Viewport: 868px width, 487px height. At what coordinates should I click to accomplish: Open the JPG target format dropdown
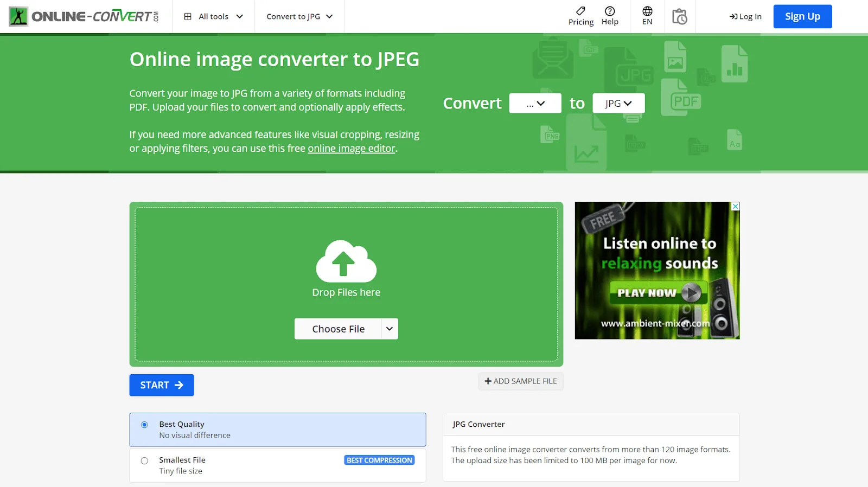click(618, 103)
